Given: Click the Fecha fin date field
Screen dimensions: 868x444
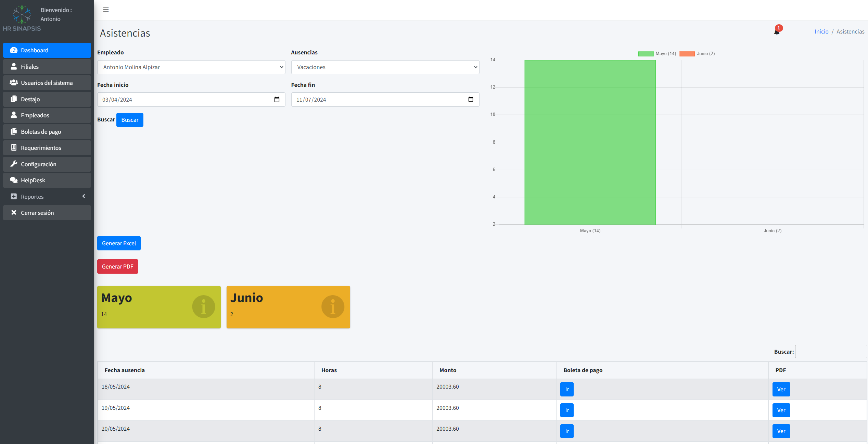Looking at the screenshot, I should 385,100.
